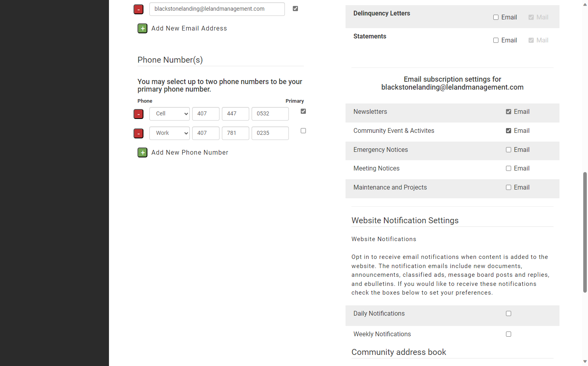Click the scrollbar down arrow

pos(585,362)
